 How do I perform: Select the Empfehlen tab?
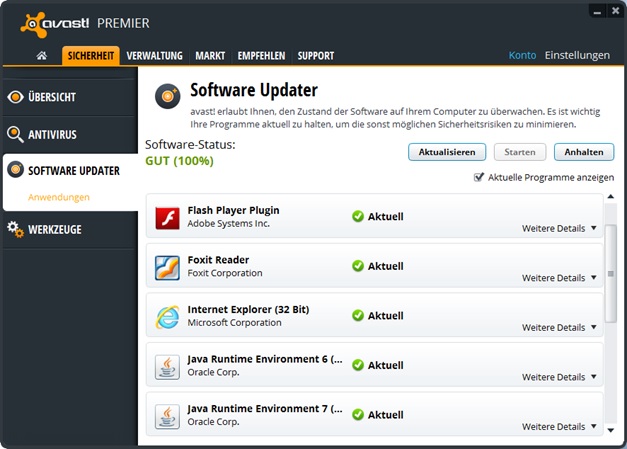(x=261, y=56)
